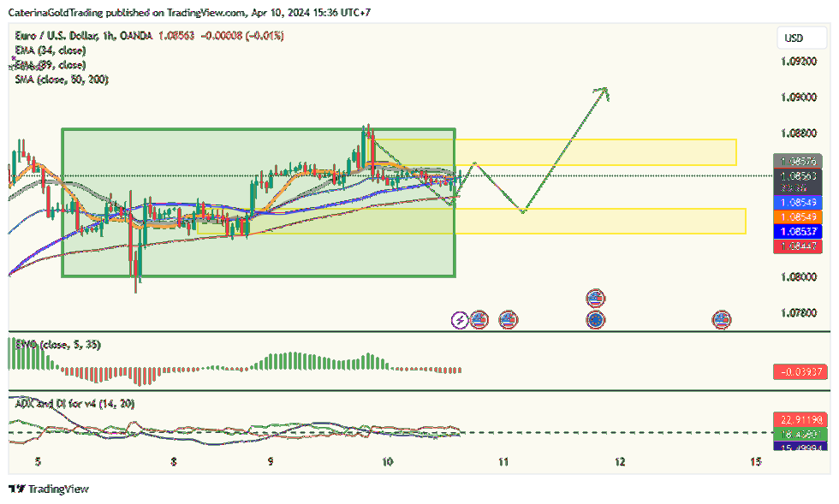Select the EU flag economic event icon
Viewport: 839px width, 504px height.
(596, 320)
